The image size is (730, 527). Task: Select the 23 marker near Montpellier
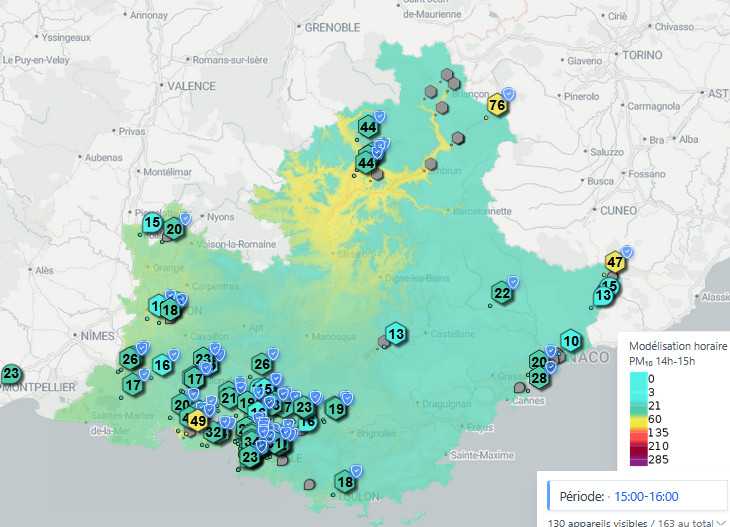tap(11, 375)
